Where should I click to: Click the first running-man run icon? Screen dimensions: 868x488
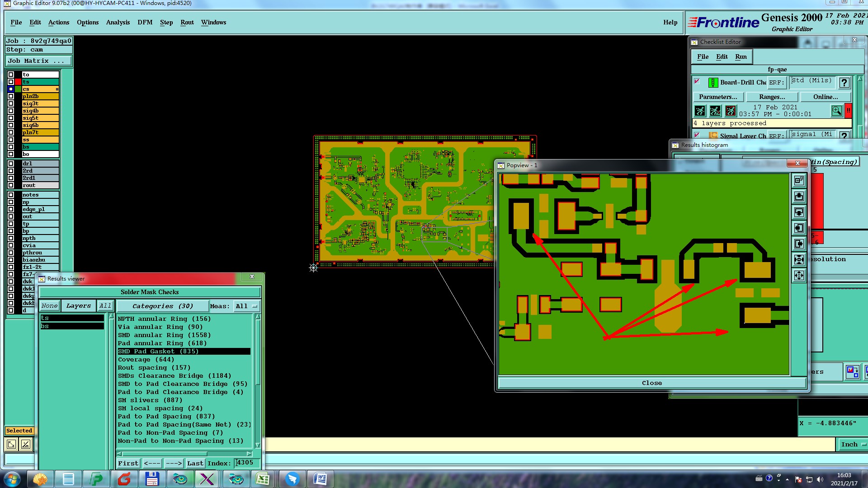pyautogui.click(x=700, y=111)
